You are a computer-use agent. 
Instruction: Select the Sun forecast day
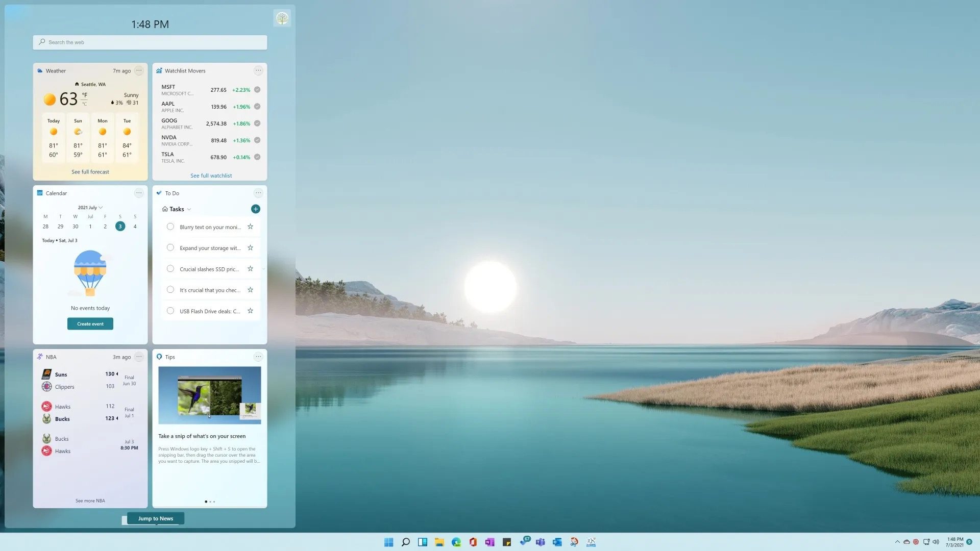tap(78, 138)
